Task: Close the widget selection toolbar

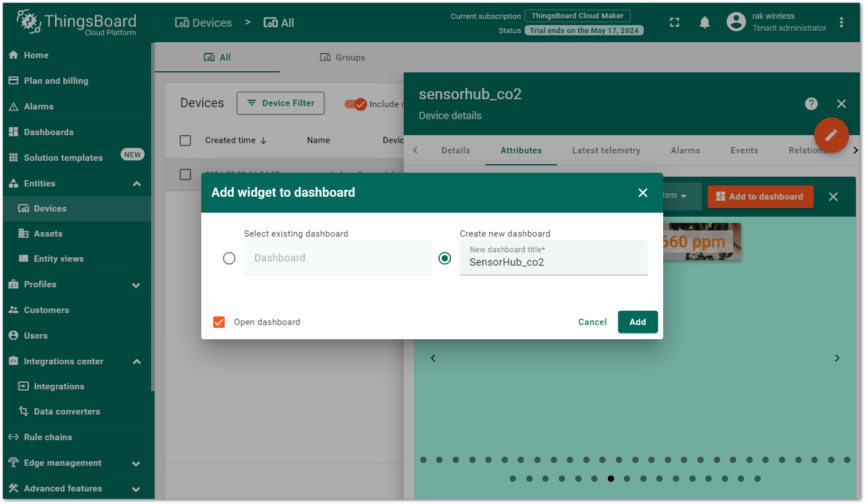Action: (833, 197)
